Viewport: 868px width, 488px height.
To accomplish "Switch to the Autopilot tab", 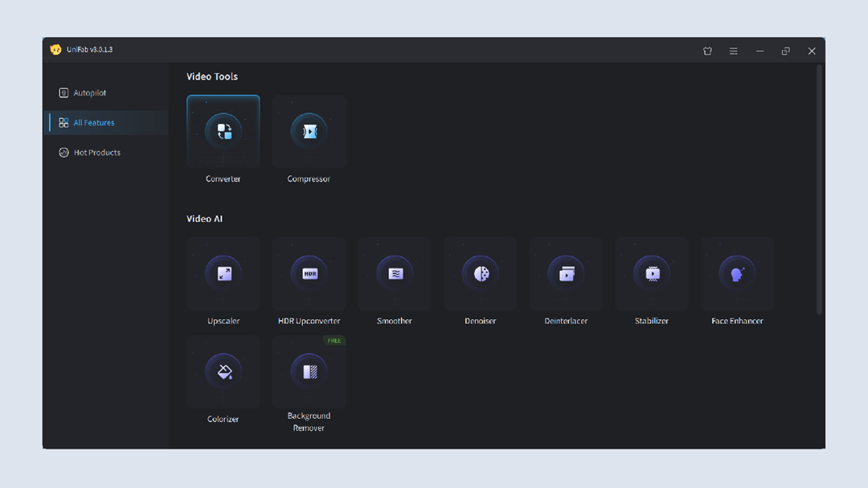I will [89, 93].
